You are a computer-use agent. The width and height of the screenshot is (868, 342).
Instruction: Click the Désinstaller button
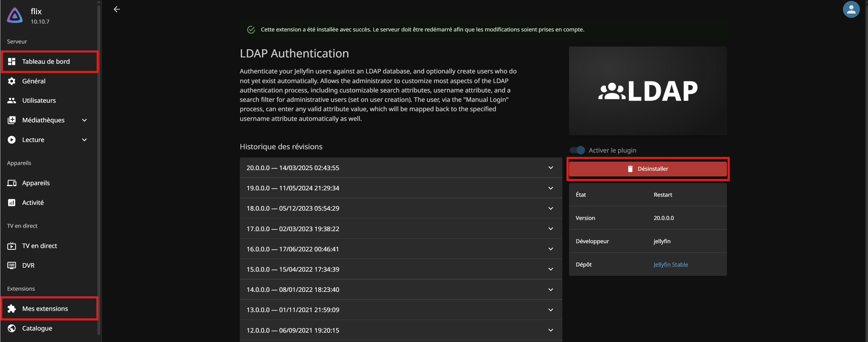pos(647,169)
